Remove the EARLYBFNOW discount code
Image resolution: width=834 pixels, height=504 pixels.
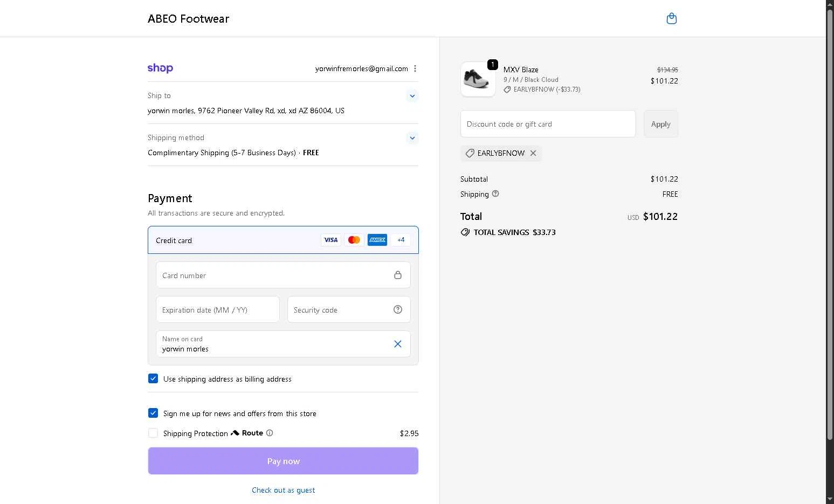[x=533, y=153]
